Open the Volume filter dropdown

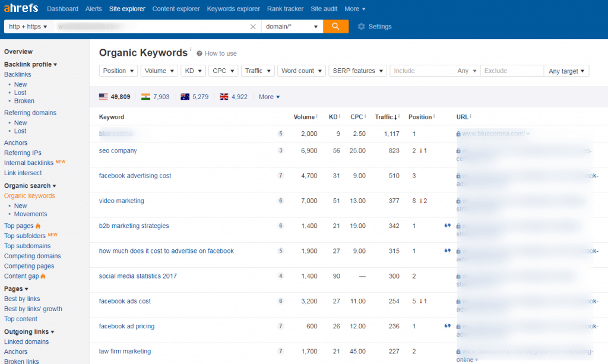(x=159, y=71)
